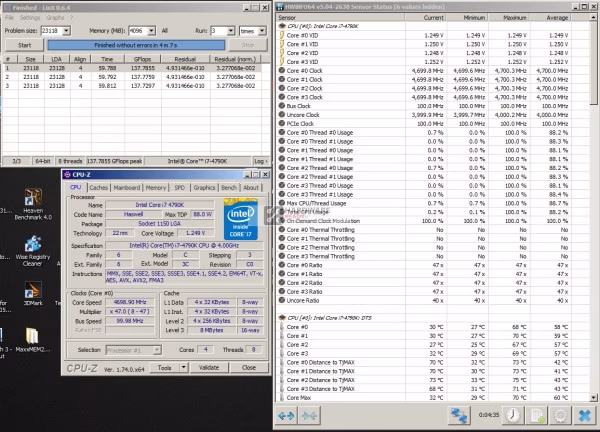The image size is (600, 432).
Task: Click PCIe Clock sensor icon
Action: (x=282, y=124)
